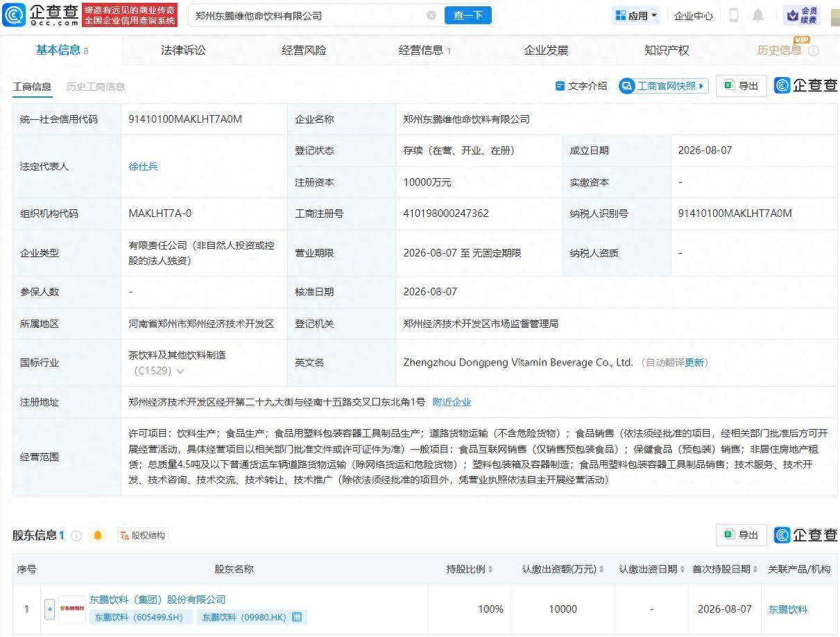Click the 100% shareholding cell
840x637 pixels.
point(490,609)
